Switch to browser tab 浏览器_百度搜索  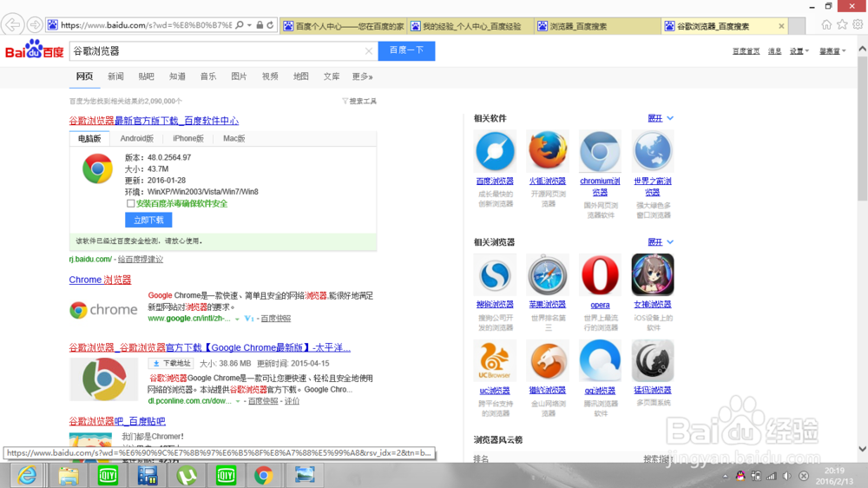(598, 26)
